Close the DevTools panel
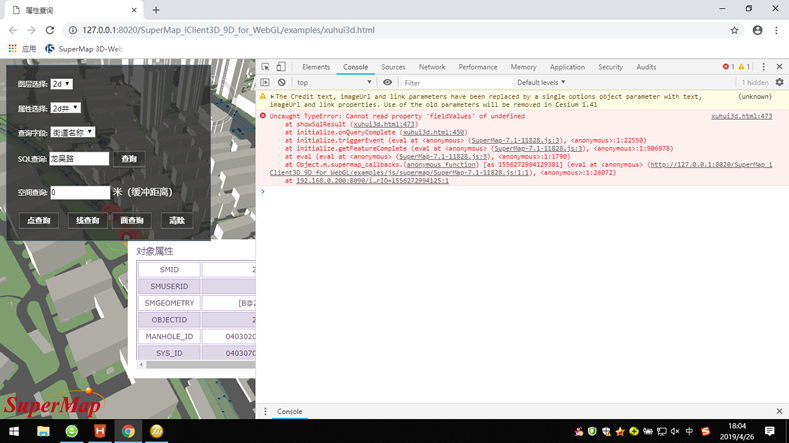 (x=779, y=66)
